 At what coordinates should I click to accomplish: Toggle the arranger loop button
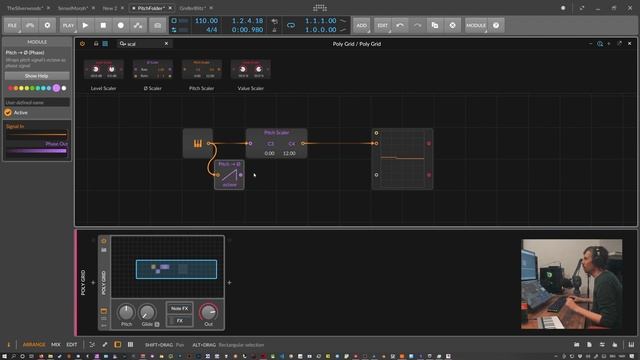coord(291,25)
